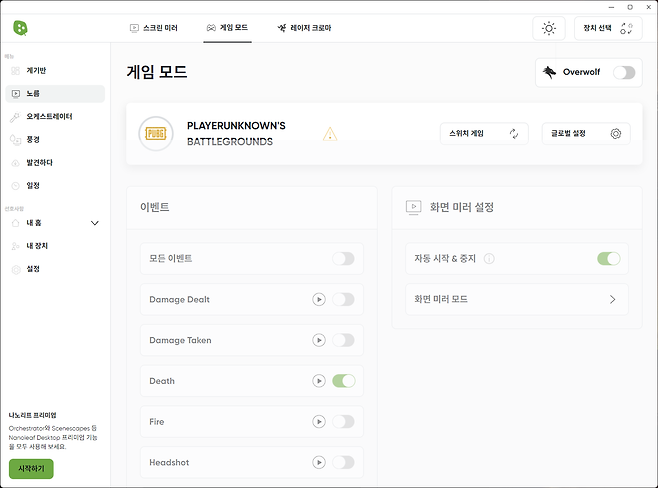
Task: Disable the 자동 시작 & 중지 toggle
Action: (608, 258)
